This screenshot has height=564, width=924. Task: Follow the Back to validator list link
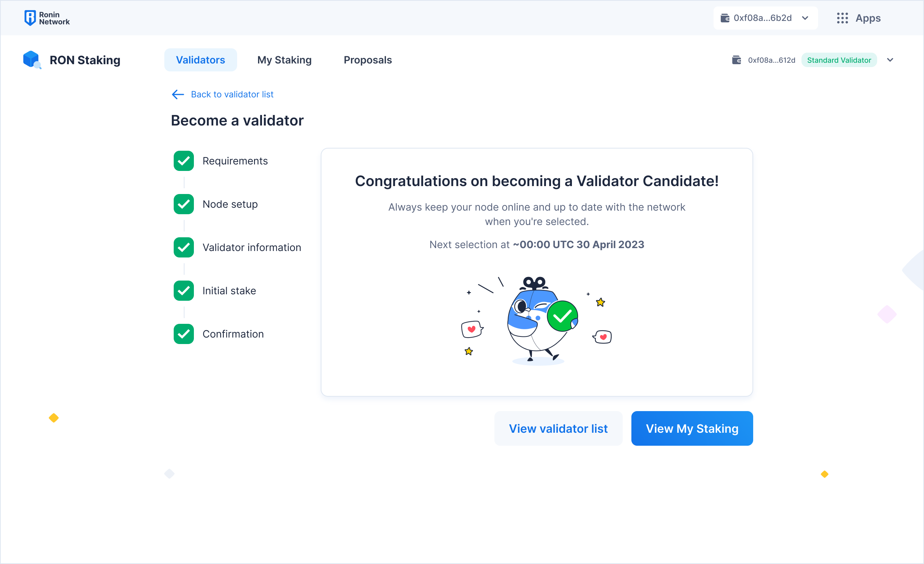pyautogui.click(x=232, y=94)
